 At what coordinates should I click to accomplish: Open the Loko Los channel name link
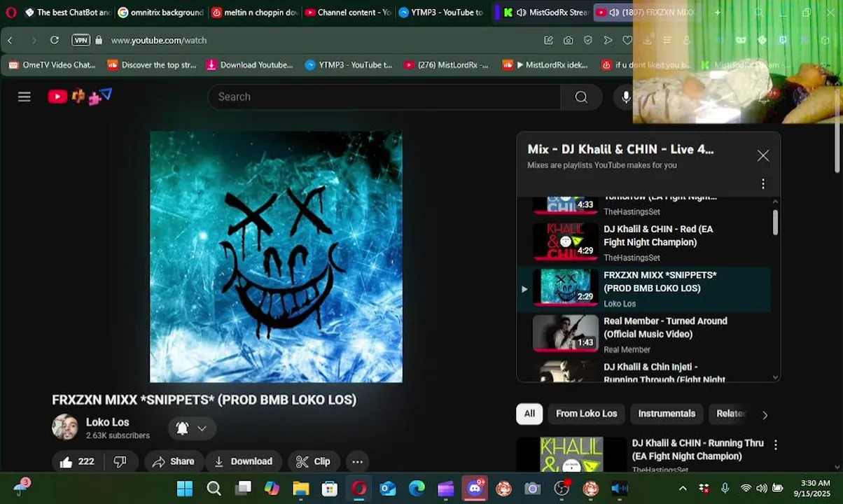point(107,422)
